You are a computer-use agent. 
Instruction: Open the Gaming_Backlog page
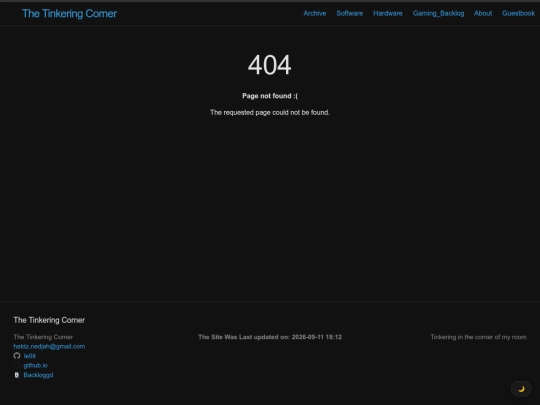point(438,13)
